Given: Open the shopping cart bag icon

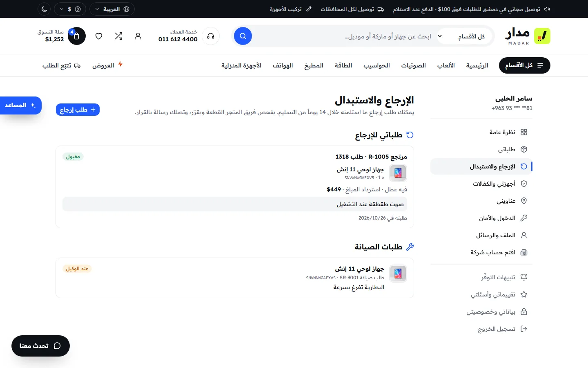Looking at the screenshot, I should pos(77,36).
